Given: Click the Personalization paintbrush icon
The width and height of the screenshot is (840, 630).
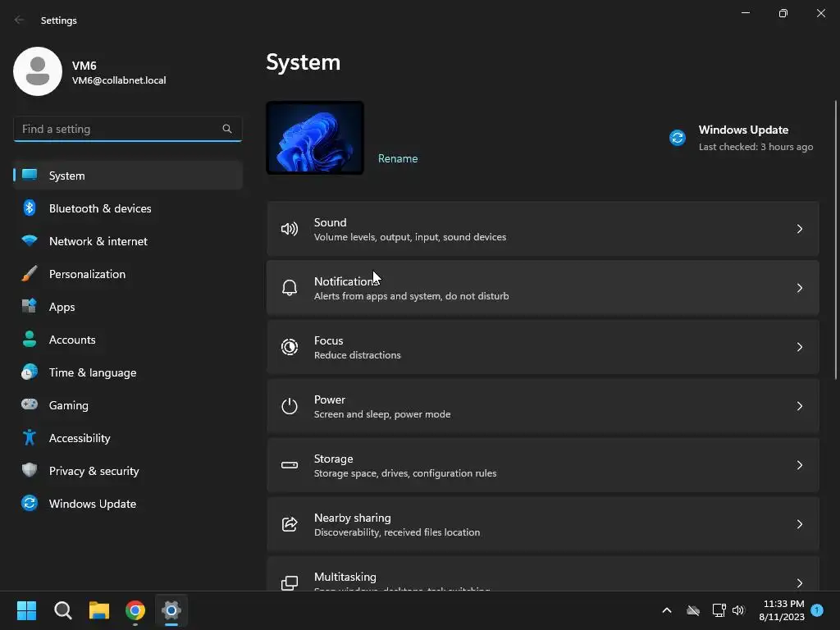Looking at the screenshot, I should coord(30,274).
